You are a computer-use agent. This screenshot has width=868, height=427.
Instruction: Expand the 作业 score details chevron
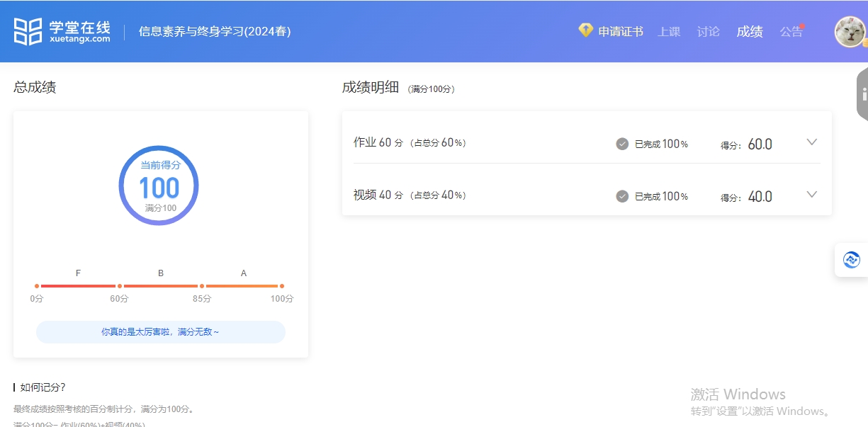point(812,142)
